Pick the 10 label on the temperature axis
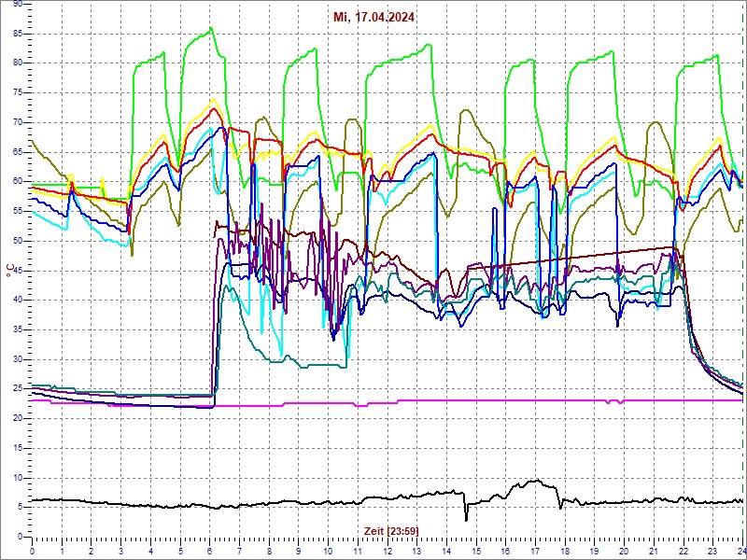The width and height of the screenshot is (747, 560). click(17, 478)
